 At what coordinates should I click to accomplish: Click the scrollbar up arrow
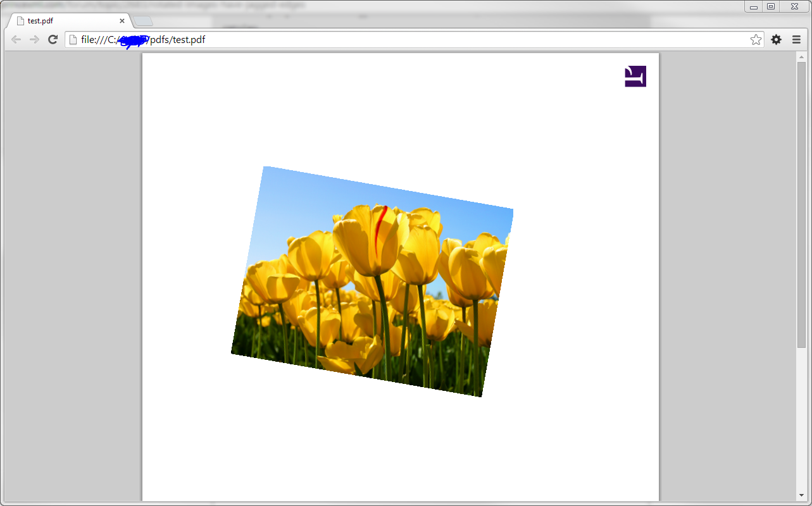801,57
